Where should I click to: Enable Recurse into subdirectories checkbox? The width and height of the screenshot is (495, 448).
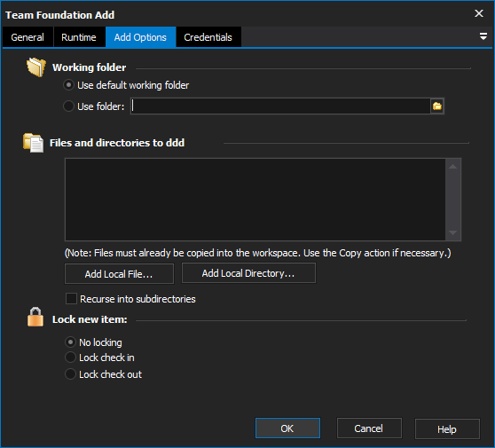[71, 299]
